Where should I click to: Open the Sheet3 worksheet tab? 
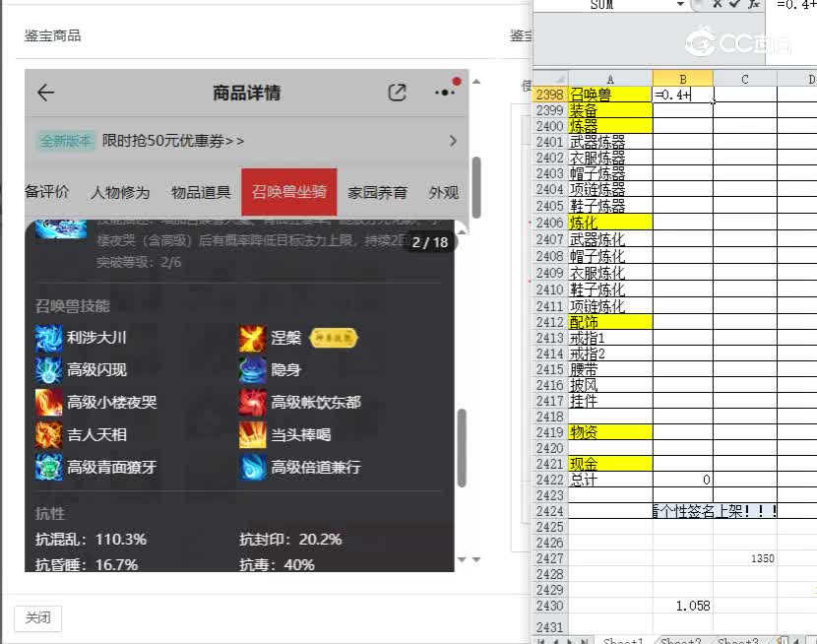pyautogui.click(x=738, y=640)
